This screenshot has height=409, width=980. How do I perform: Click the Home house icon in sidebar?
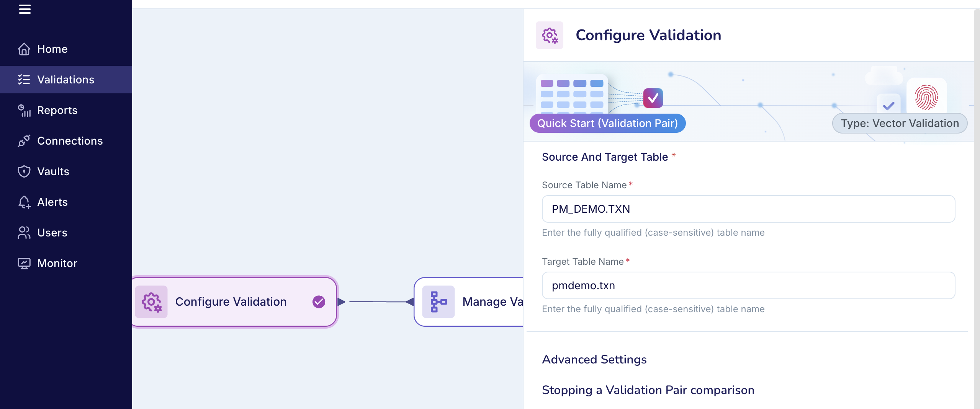(x=24, y=49)
